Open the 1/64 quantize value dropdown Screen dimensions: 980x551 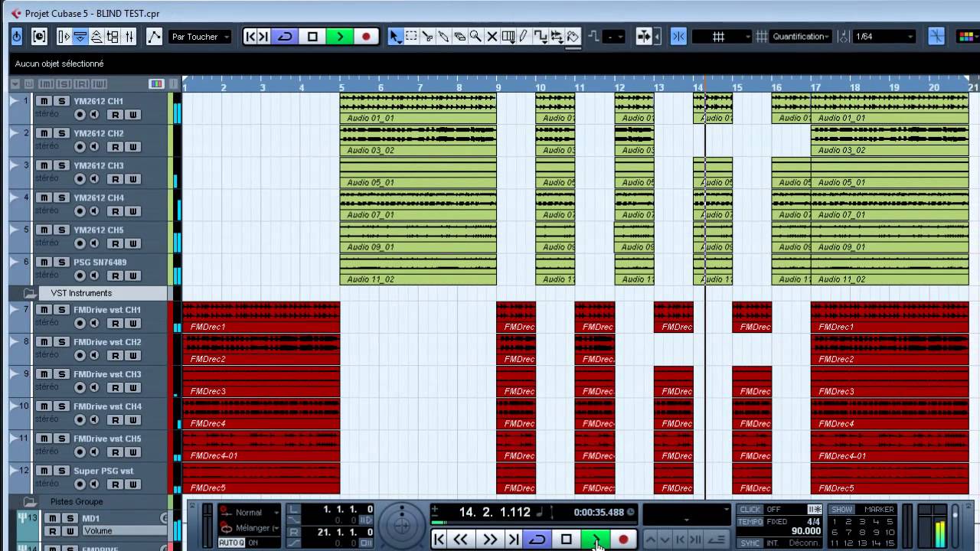click(884, 36)
